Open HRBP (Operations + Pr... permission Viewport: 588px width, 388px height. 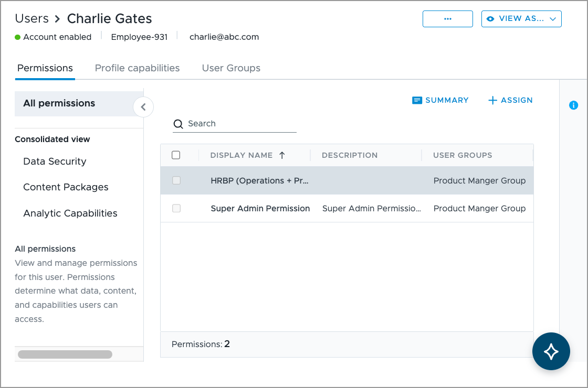pyautogui.click(x=259, y=180)
